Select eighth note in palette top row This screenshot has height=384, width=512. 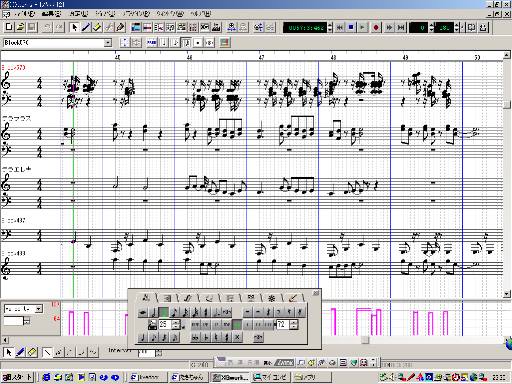(x=174, y=312)
